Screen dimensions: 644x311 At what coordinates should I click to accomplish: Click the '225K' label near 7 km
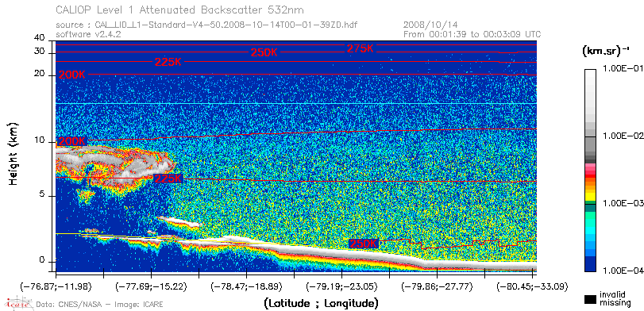[168, 179]
